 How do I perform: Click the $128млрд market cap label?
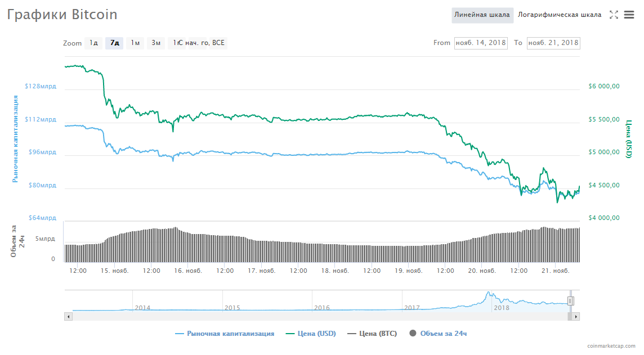(x=41, y=86)
